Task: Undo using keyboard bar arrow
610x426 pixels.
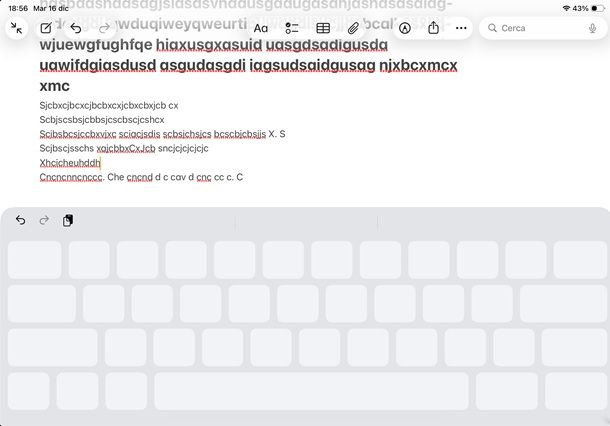Action: [x=21, y=220]
